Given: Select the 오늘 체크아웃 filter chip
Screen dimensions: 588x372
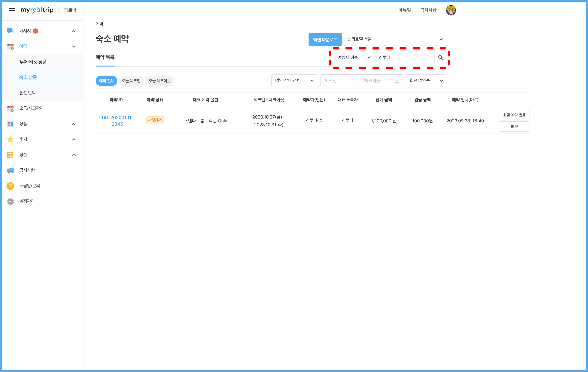Looking at the screenshot, I should [x=159, y=81].
